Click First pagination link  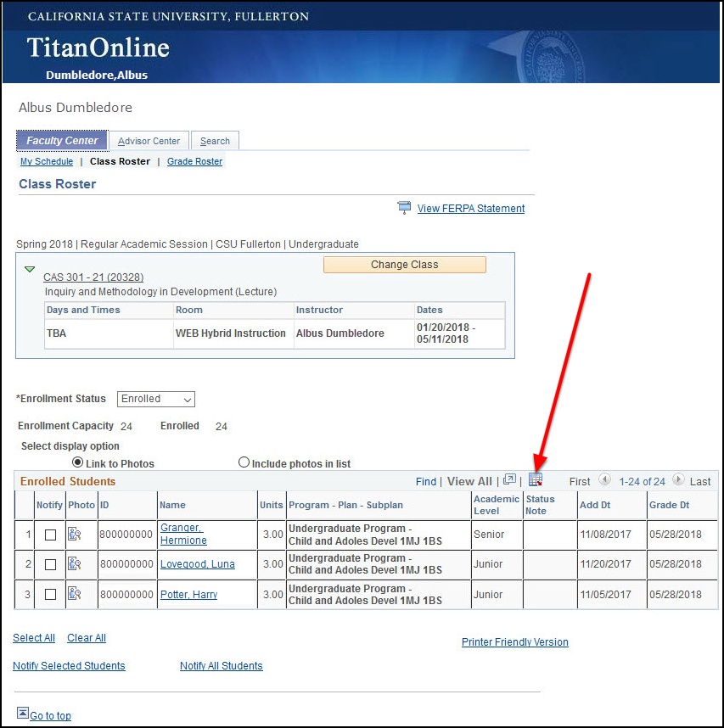(580, 481)
